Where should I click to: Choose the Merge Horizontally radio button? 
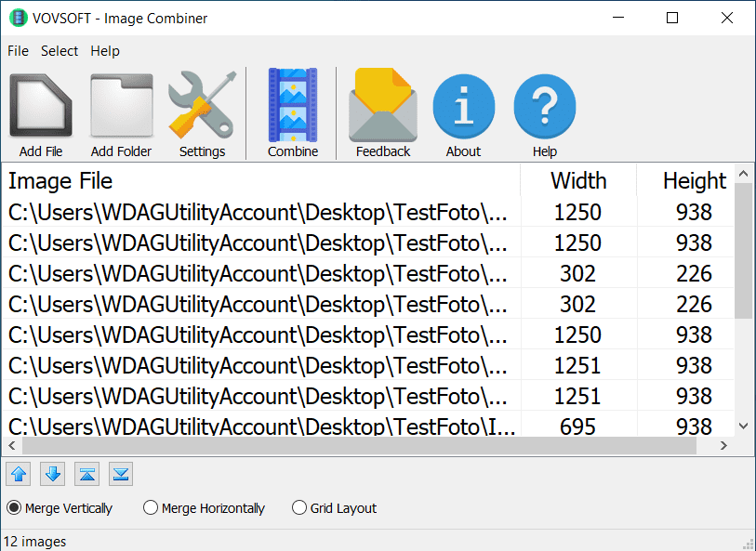pos(151,508)
